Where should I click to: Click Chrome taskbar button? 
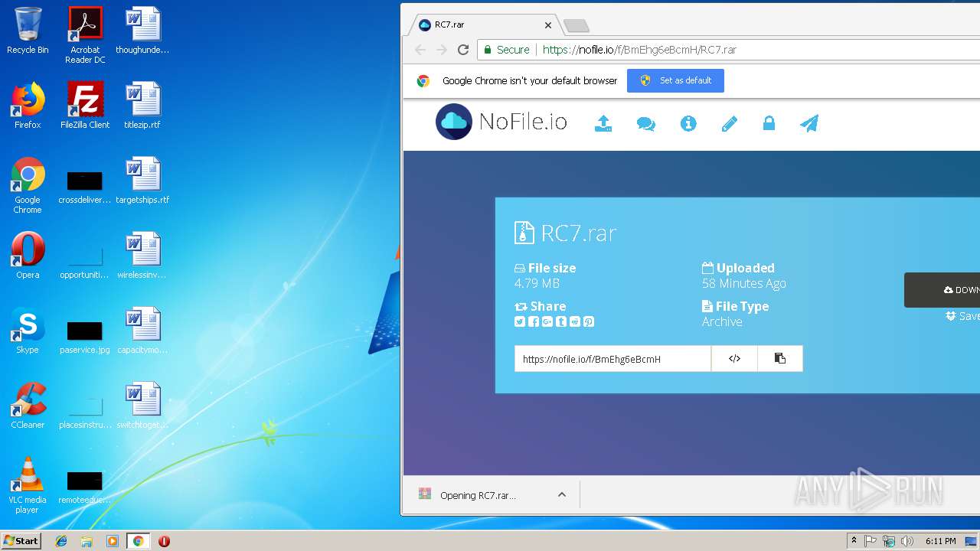click(x=138, y=541)
